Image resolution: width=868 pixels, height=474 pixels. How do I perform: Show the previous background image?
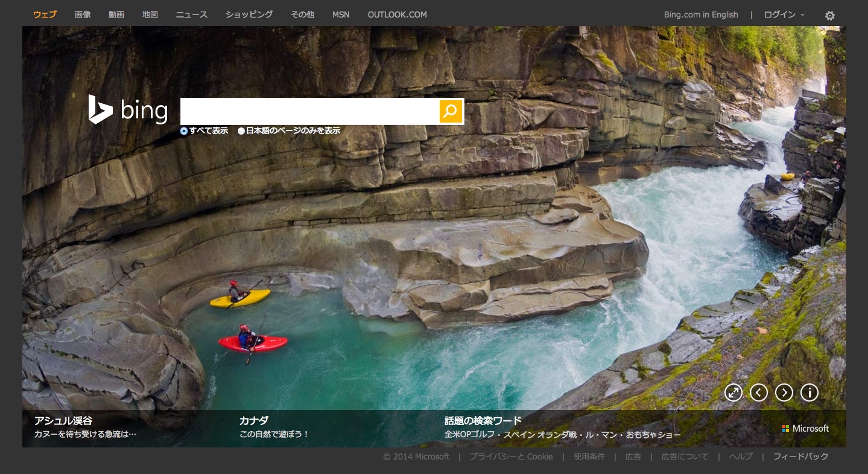click(x=758, y=392)
